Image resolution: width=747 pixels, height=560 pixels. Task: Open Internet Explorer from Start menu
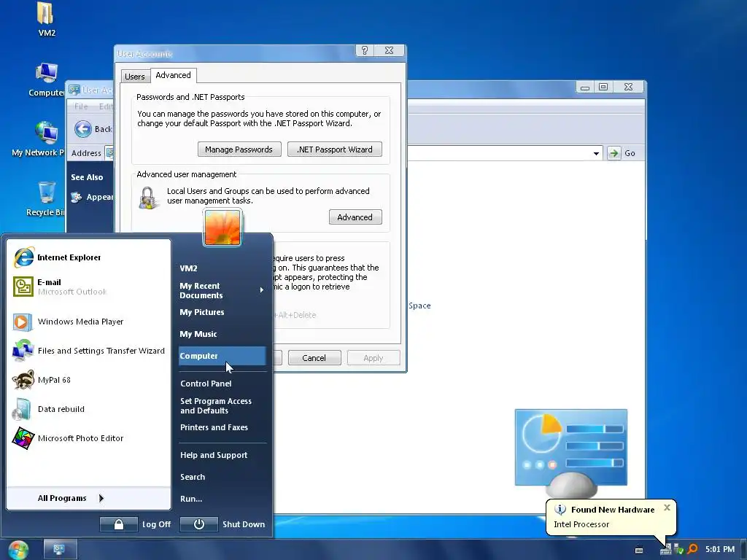89,257
